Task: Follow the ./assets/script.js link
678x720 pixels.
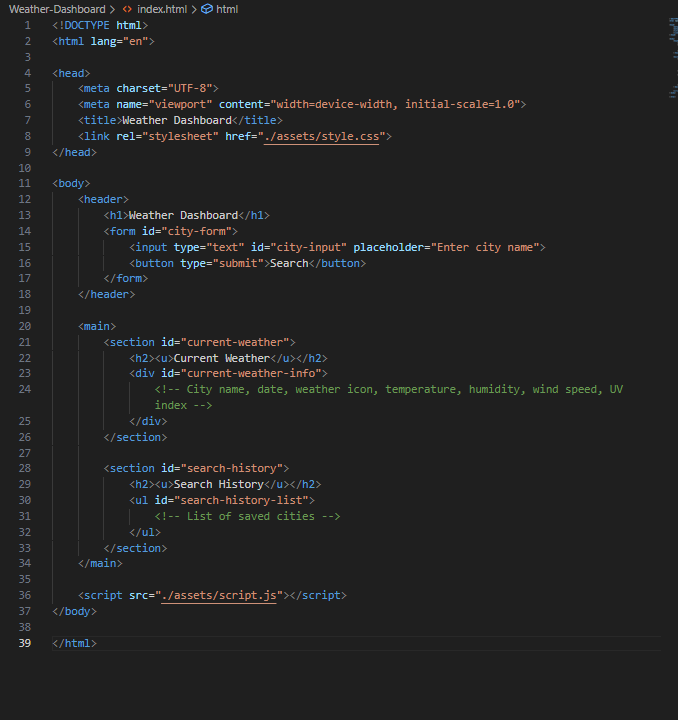Action: pos(219,595)
